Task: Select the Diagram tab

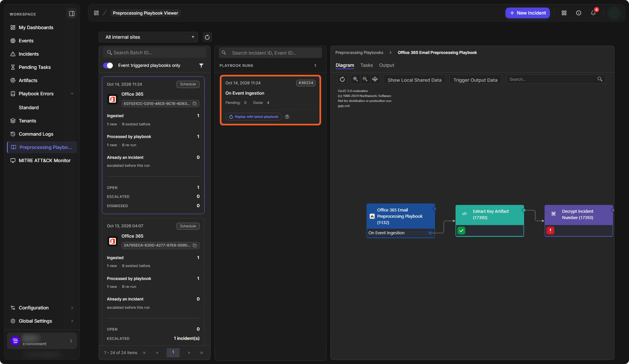Action: coord(345,65)
